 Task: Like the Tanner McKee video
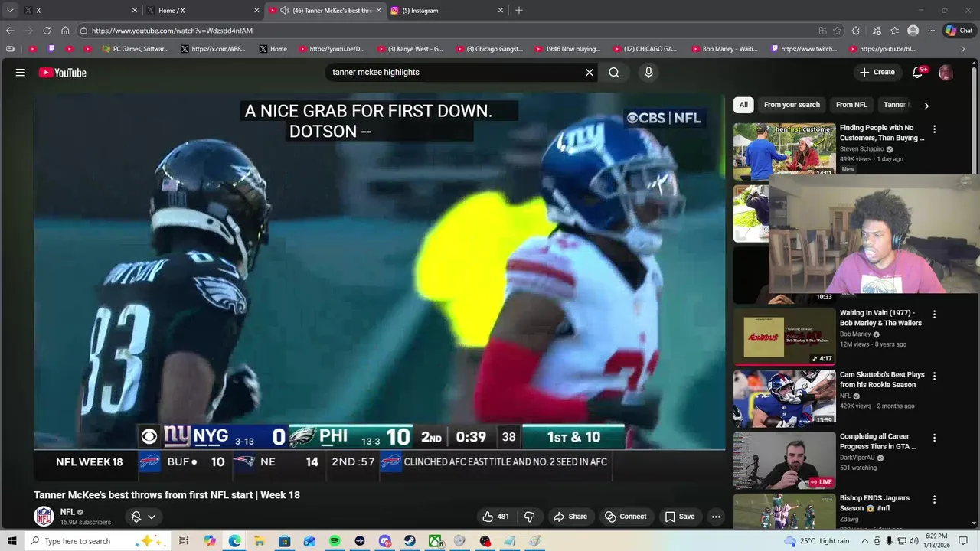pos(495,517)
